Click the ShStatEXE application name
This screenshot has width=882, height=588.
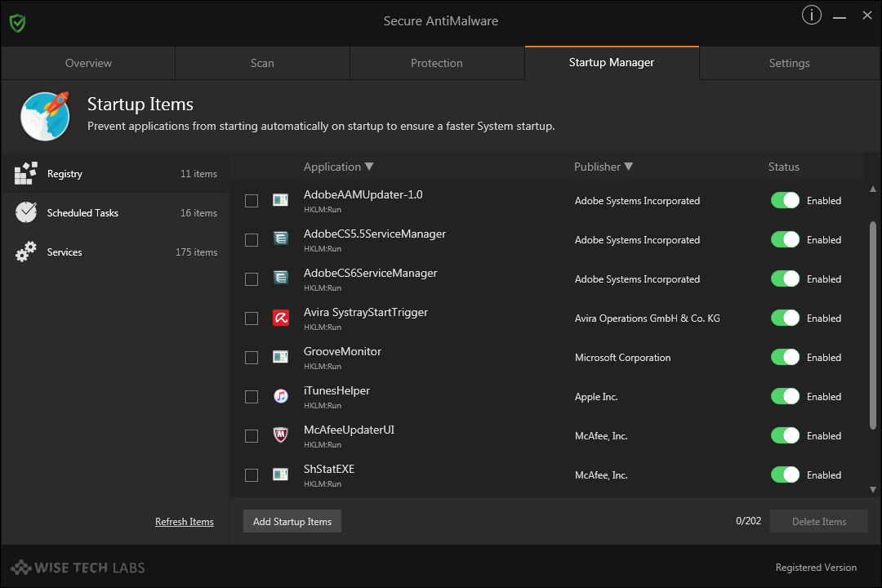pyautogui.click(x=329, y=470)
